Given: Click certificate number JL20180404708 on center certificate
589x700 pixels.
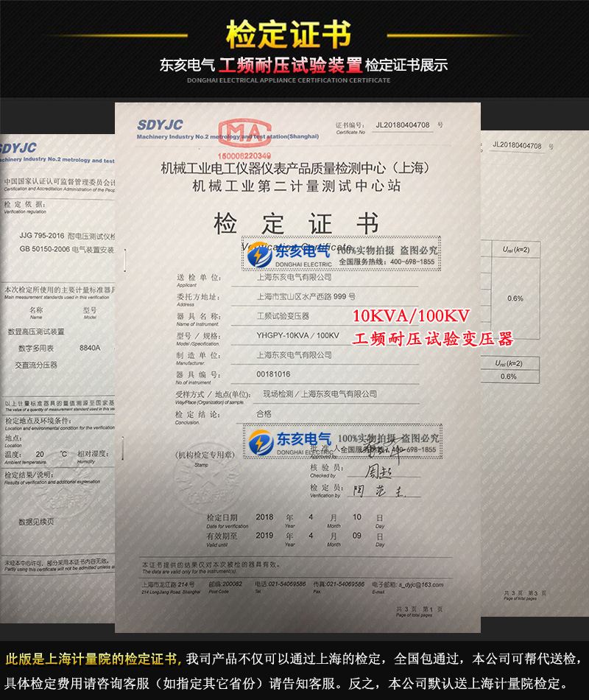Looking at the screenshot, I should [403, 125].
